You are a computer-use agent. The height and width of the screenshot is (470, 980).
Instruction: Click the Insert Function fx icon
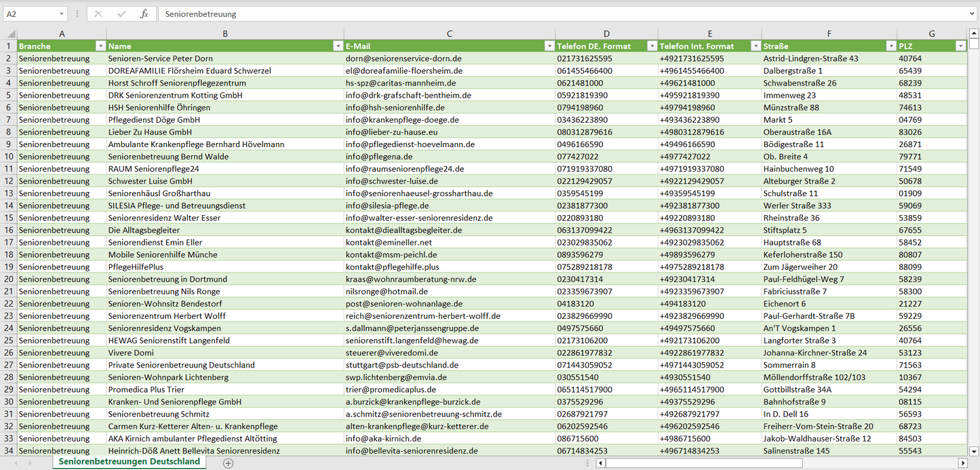[144, 14]
